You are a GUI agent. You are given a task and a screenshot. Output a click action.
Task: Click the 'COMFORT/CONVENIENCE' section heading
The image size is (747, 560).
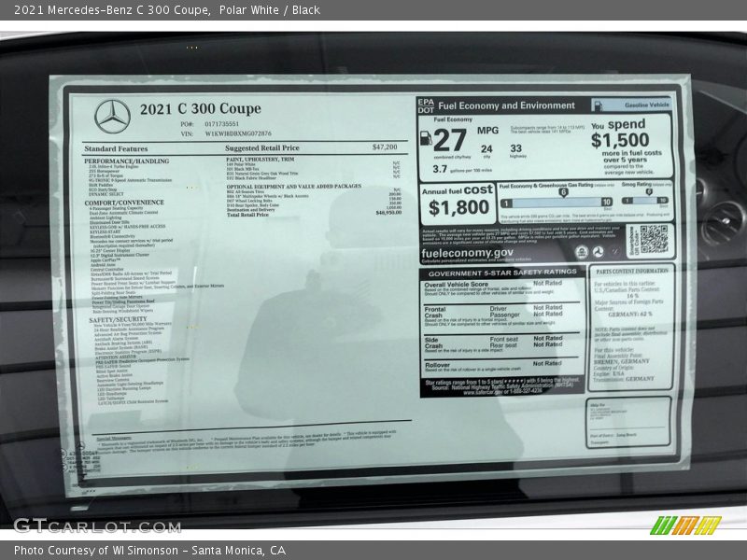(124, 203)
